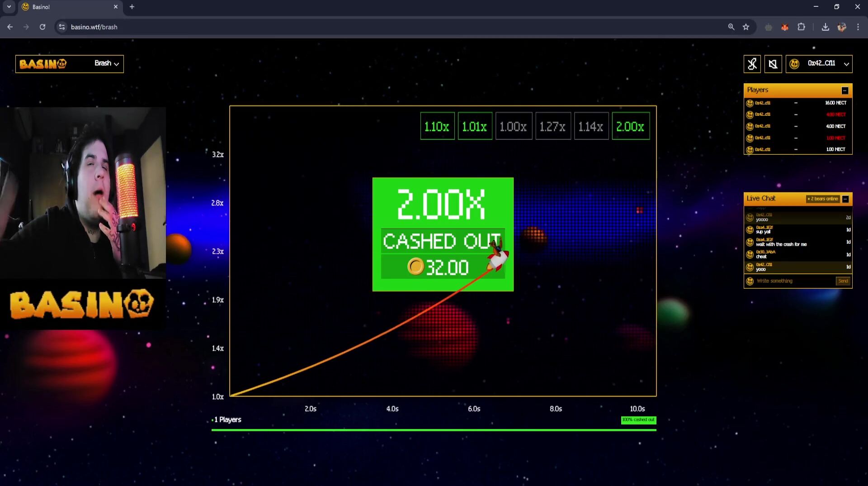Go forward in the browser
This screenshot has width=868, height=486.
(26, 27)
